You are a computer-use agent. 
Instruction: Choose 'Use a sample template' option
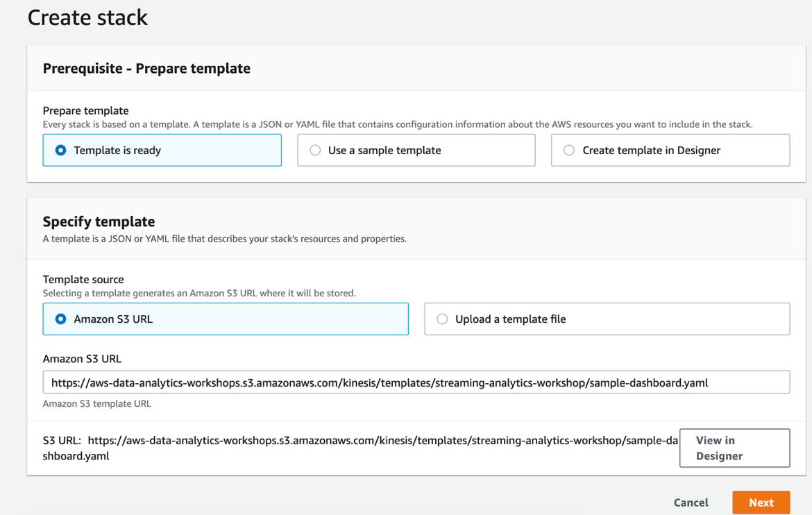pyautogui.click(x=416, y=150)
